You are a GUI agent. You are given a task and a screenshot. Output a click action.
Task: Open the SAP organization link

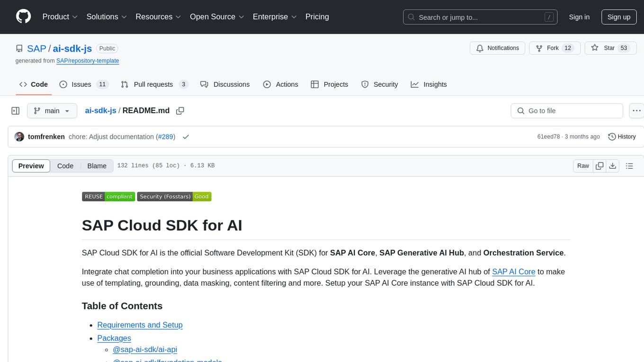[x=36, y=48]
